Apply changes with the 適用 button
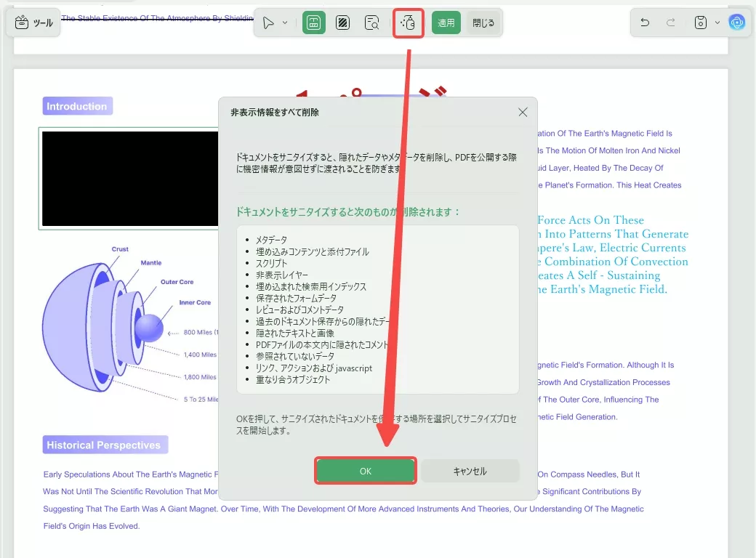 tap(446, 23)
